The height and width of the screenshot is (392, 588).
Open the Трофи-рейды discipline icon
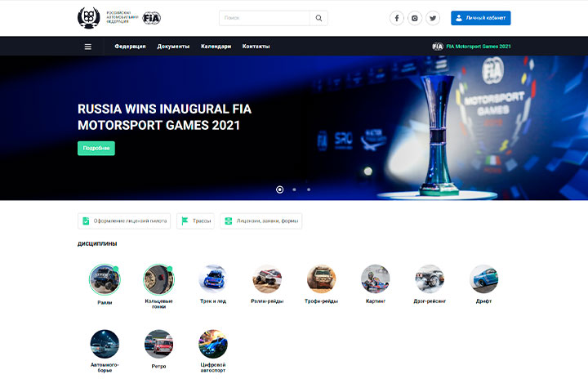point(322,279)
